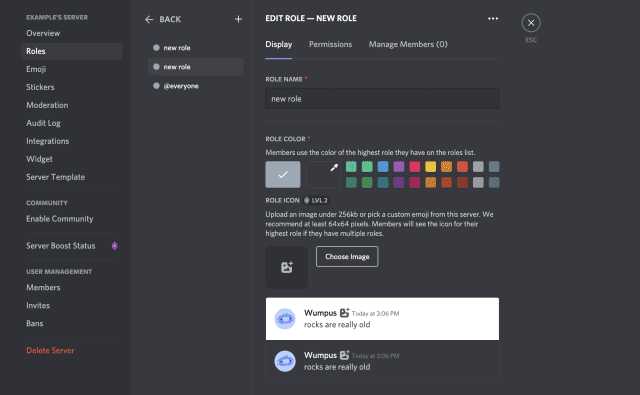Pick the bright purple color swatch
Image resolution: width=640 pixels, height=395 pixels.
coord(399,166)
